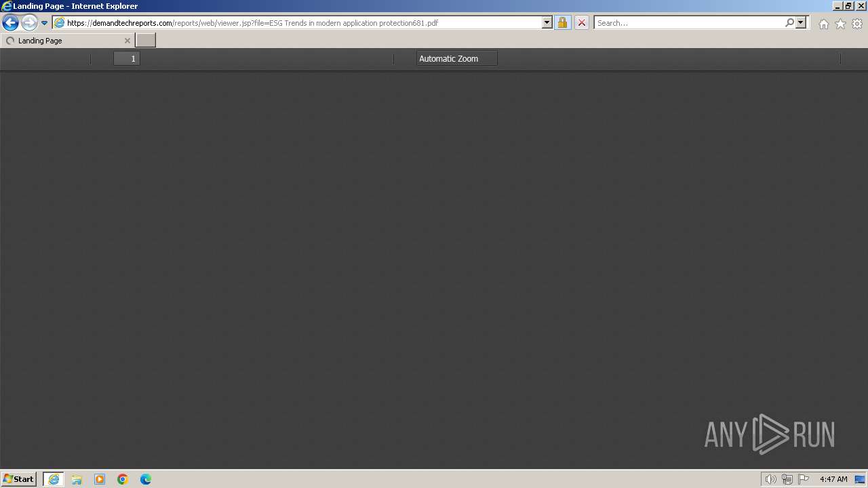The height and width of the screenshot is (488, 868).
Task: Click the site identity icon in address bar
Action: click(59, 23)
